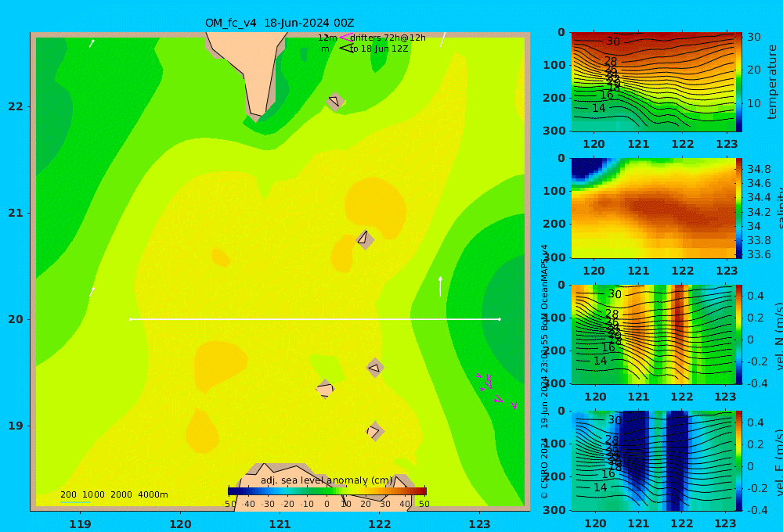Click the eastward velocity cross-section panel
This screenshot has width=783, height=532.
(654, 461)
